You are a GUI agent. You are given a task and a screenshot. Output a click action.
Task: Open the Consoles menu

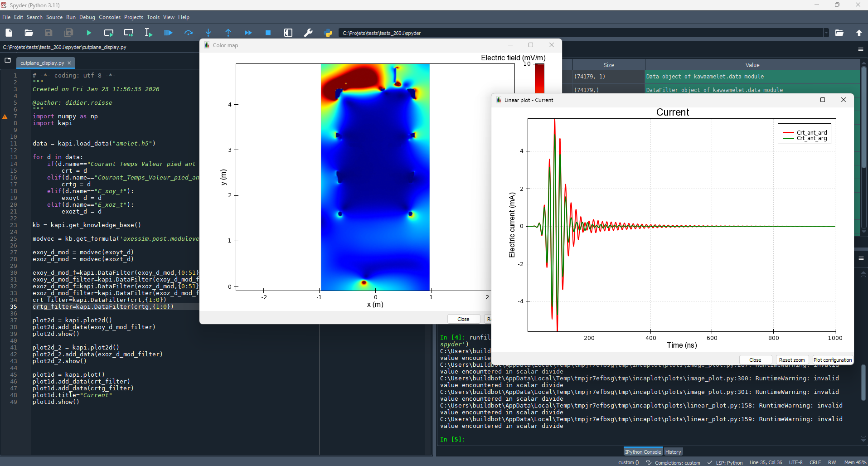(x=110, y=17)
